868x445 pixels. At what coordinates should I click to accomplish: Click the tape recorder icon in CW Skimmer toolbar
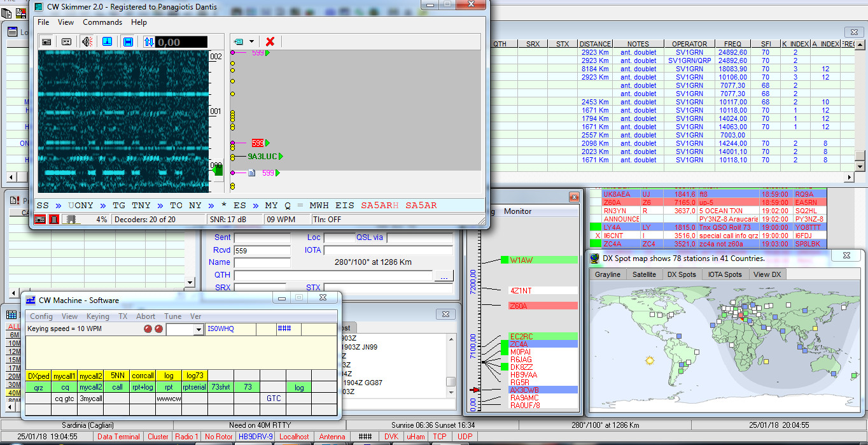point(67,42)
